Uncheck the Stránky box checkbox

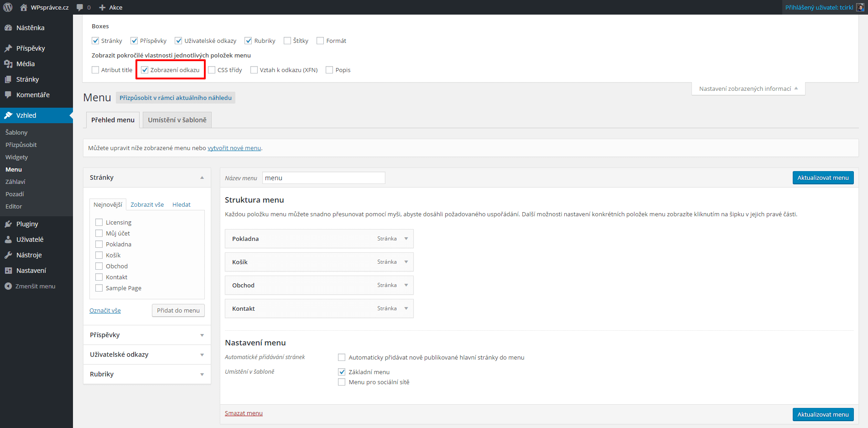tap(95, 41)
